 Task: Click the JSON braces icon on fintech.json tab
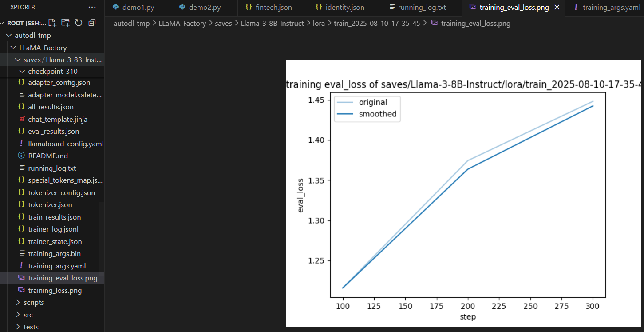point(249,7)
